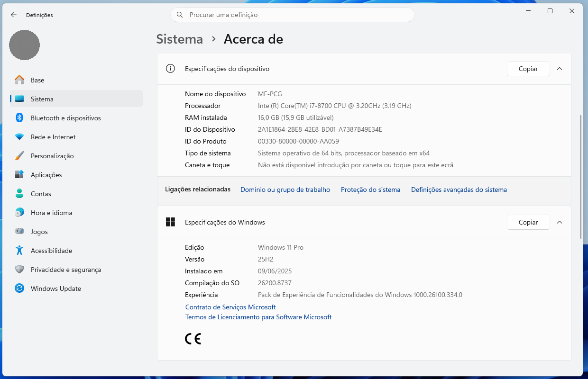Open Domínio ou grupo de trabalho link

[x=285, y=189]
